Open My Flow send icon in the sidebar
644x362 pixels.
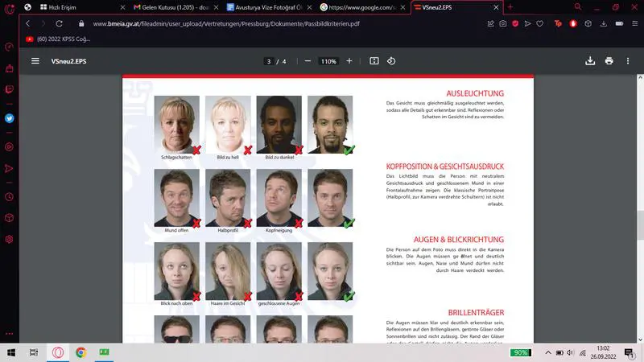[x=9, y=168]
